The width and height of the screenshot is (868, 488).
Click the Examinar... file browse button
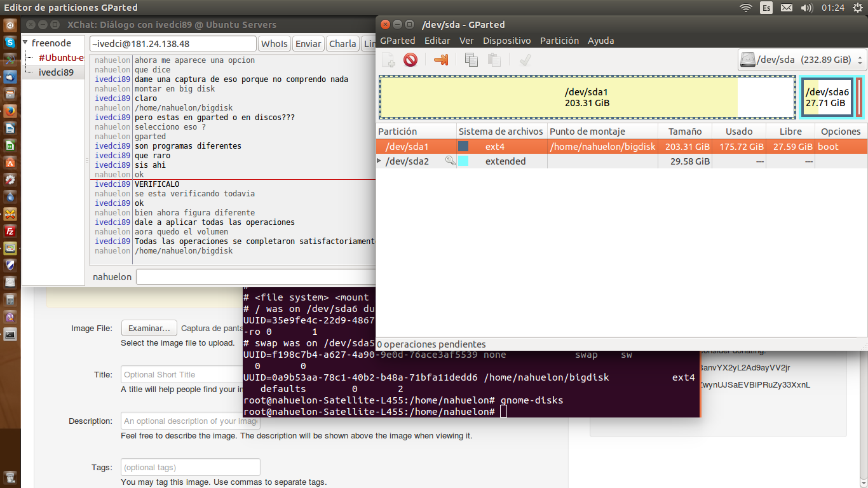coord(149,329)
